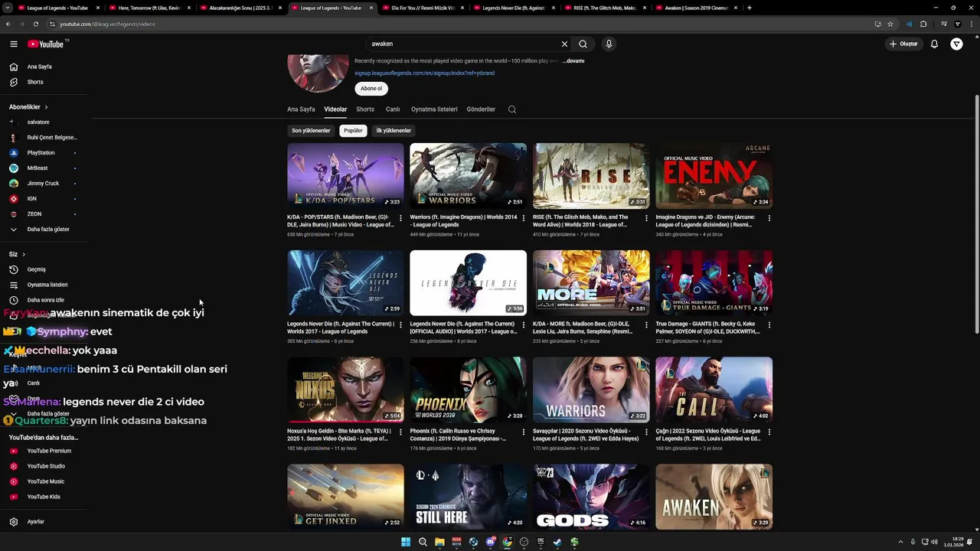Screen dimensions: 980x551
Task: Open YouTube Studio in the sidebar
Action: click(x=44, y=466)
